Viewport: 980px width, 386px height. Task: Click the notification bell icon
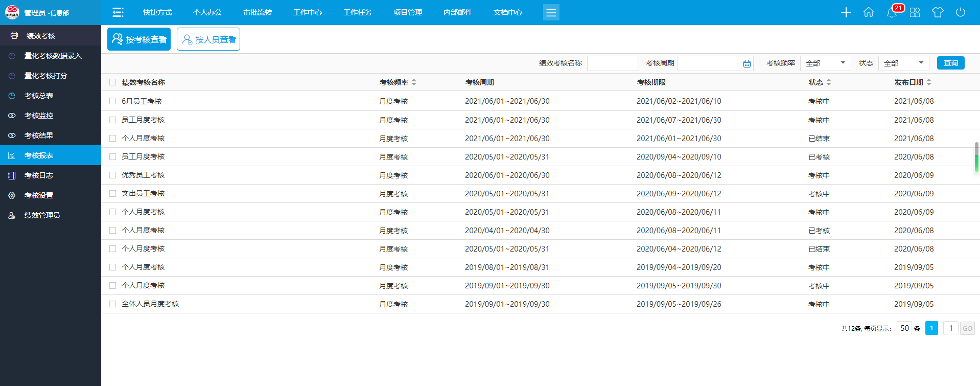tap(892, 12)
